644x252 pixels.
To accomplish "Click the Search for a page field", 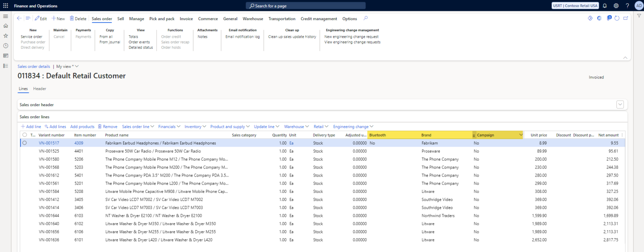I will (305, 5).
